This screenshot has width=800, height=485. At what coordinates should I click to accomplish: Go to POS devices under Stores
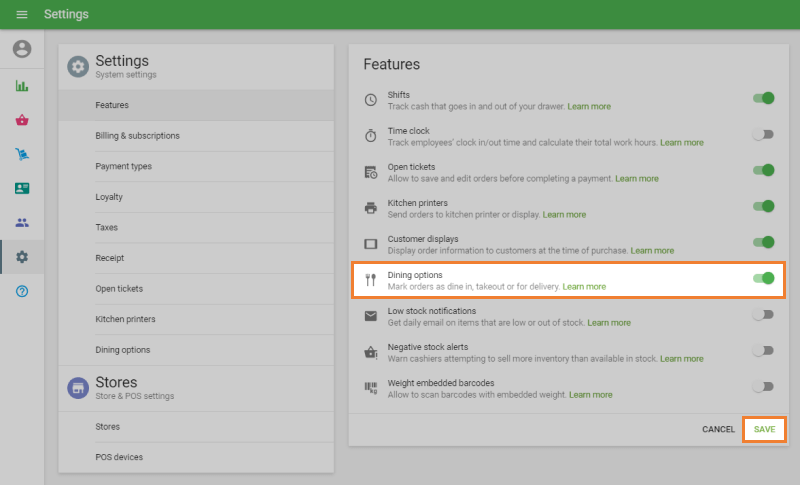[x=119, y=457]
